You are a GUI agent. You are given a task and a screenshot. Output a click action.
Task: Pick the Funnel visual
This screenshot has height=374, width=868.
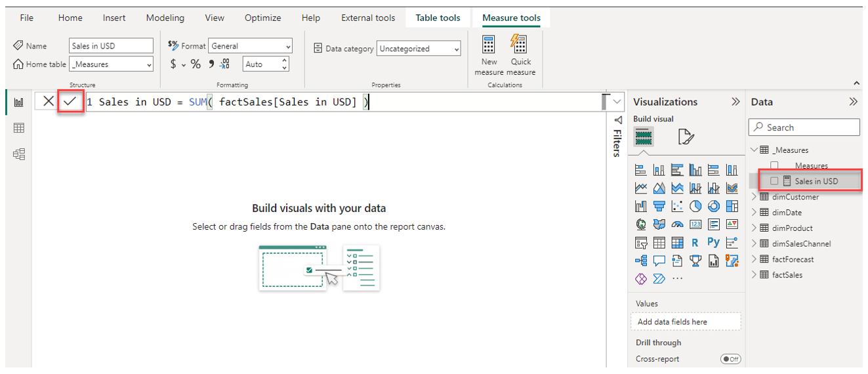[659, 206]
